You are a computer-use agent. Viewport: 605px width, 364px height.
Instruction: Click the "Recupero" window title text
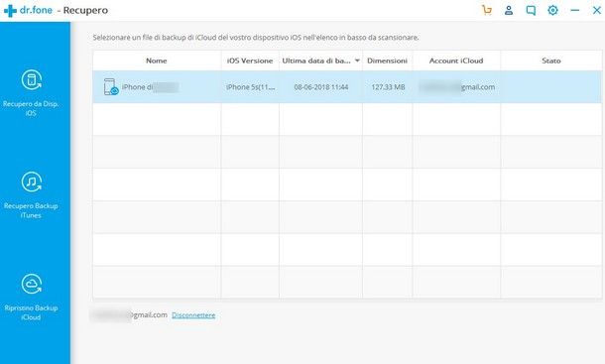pyautogui.click(x=85, y=11)
